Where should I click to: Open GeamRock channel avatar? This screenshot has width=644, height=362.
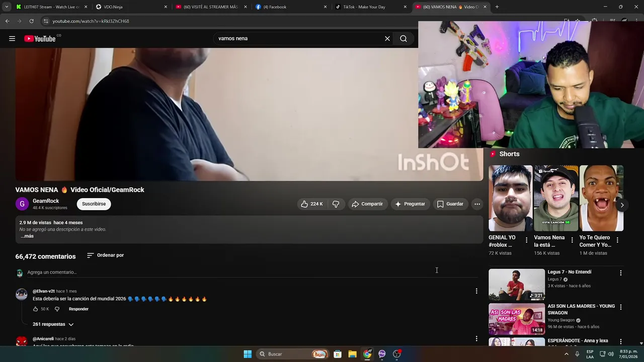22,204
